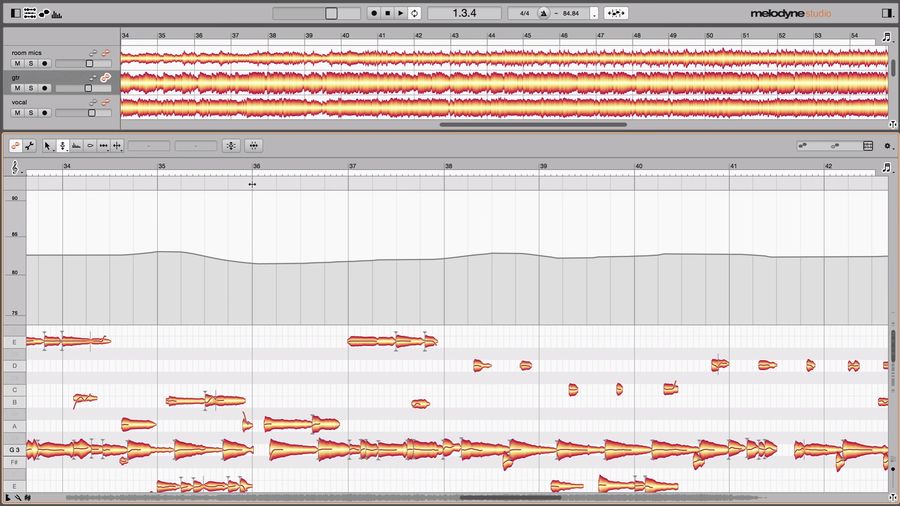
Task: Click the 1.3.4 position display
Action: click(464, 13)
